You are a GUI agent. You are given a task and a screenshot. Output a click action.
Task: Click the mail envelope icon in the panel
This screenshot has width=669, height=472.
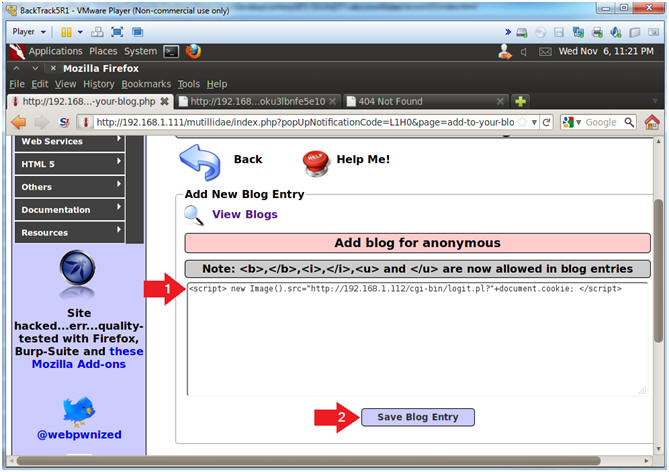545,52
